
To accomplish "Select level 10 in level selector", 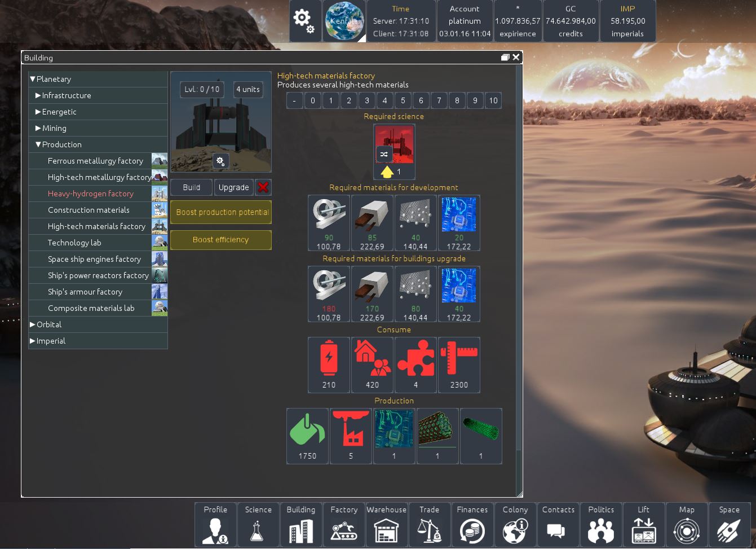I will point(493,100).
